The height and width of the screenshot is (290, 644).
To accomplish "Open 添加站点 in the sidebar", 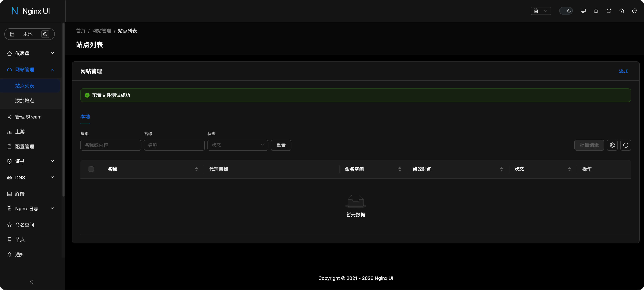I will 24,101.
